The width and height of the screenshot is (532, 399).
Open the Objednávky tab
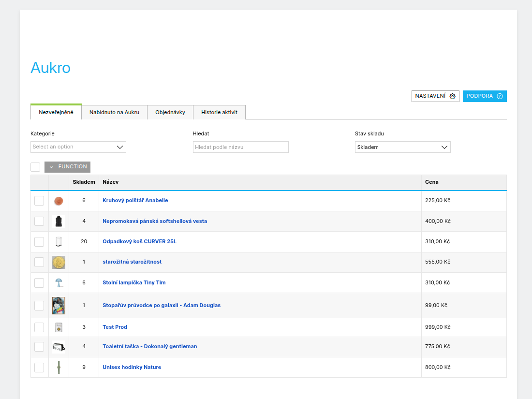[x=170, y=112]
